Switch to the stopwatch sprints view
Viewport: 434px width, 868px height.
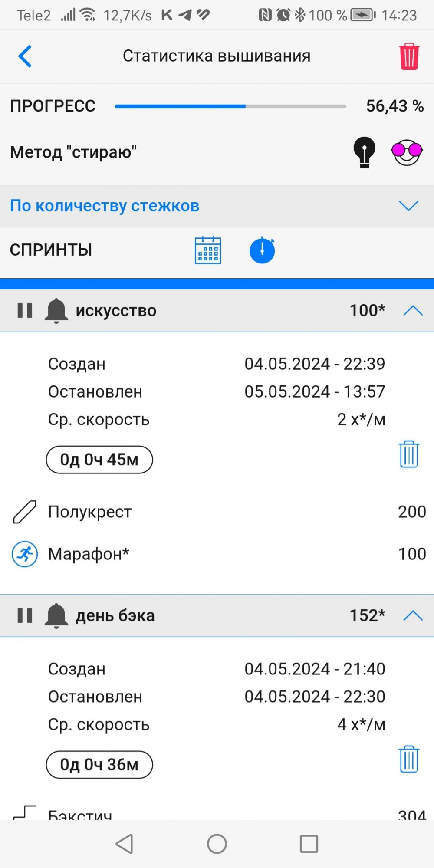tap(262, 250)
